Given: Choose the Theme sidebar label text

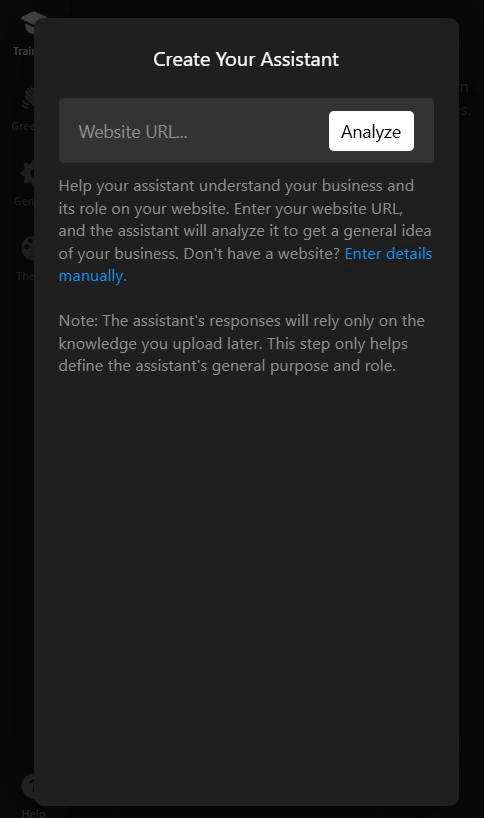Looking at the screenshot, I should 25,276.
